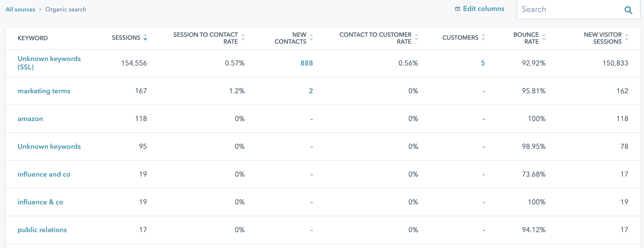Click NEW VISITOR SESSIONS header label
The width and height of the screenshot is (644, 248).
pyautogui.click(x=603, y=38)
